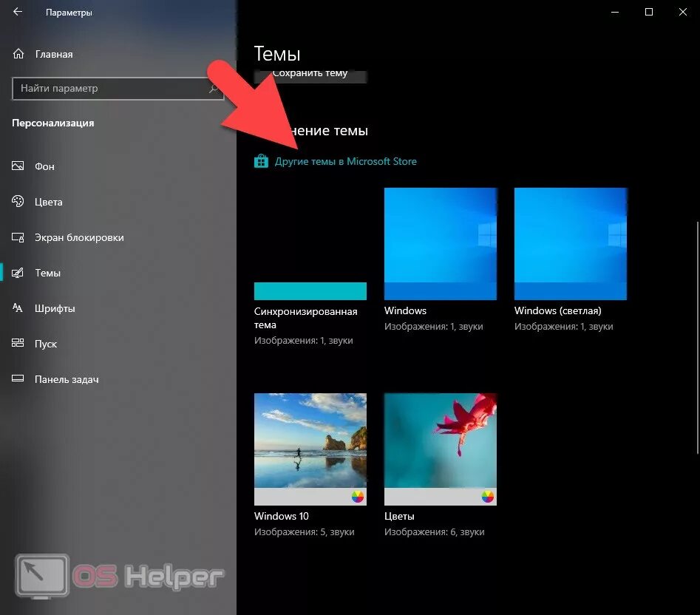Select the Экран блокировки icon

tap(18, 237)
